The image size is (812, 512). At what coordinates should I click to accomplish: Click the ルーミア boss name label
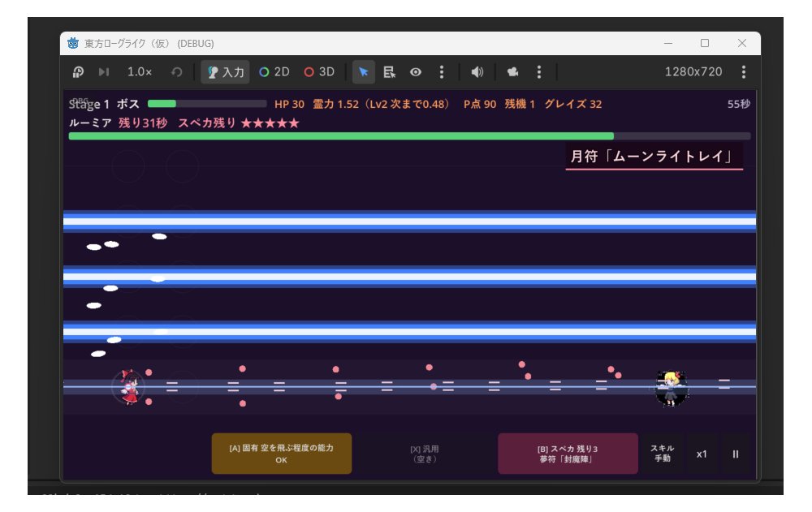90,123
